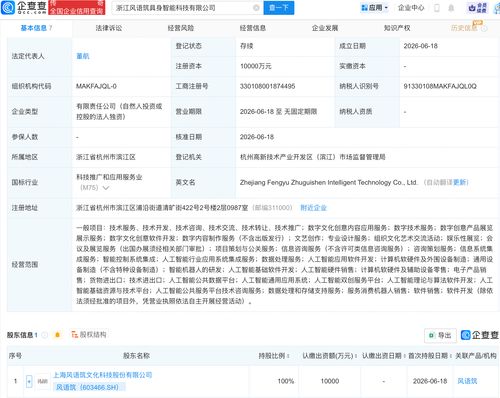Click the 导出 export button
Image resolution: width=500 pixels, height=398 pixels.
pos(440,335)
